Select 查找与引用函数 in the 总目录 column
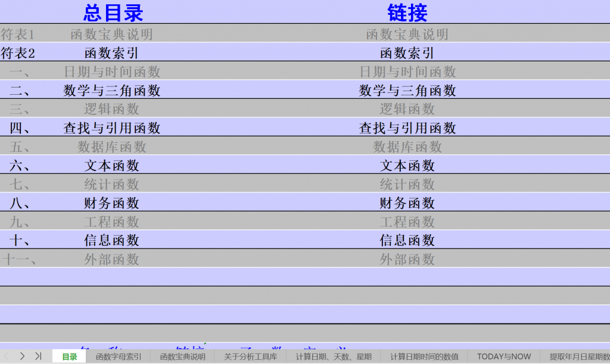The width and height of the screenshot is (610, 364). [111, 128]
